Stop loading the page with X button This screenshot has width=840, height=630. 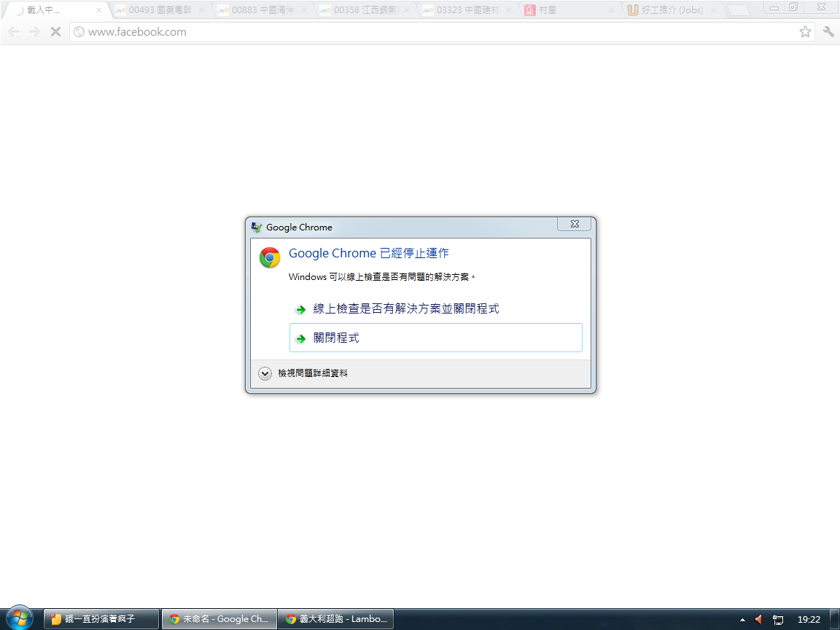(55, 32)
